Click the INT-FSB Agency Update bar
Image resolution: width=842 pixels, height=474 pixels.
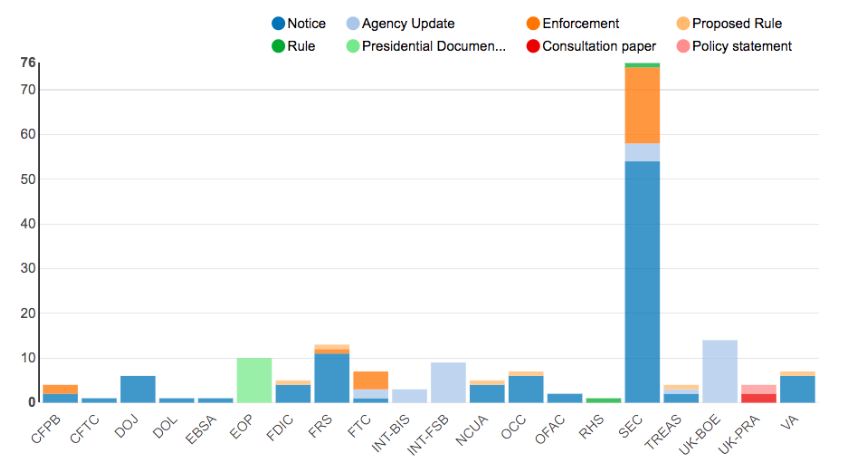[448, 382]
